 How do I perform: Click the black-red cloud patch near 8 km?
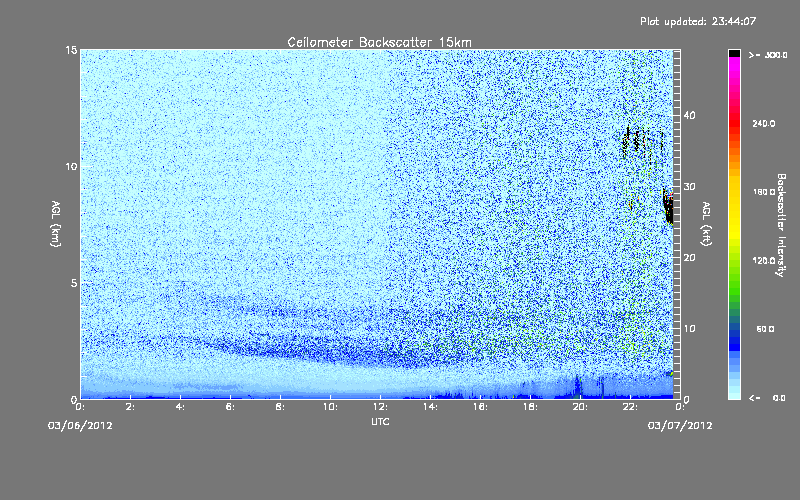668,207
